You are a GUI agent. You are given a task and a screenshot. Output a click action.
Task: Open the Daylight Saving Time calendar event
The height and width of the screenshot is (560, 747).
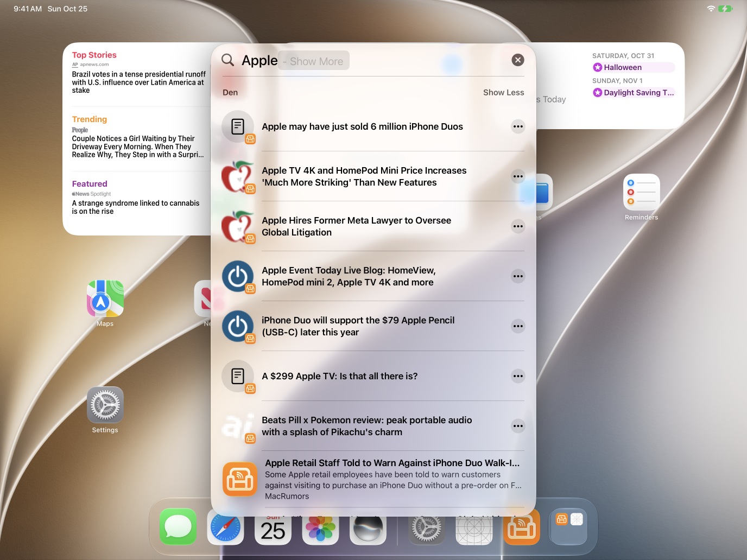[x=634, y=92]
